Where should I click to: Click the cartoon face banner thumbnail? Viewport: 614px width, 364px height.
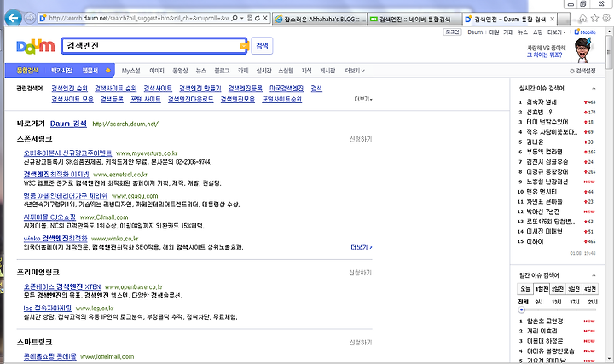tap(583, 51)
